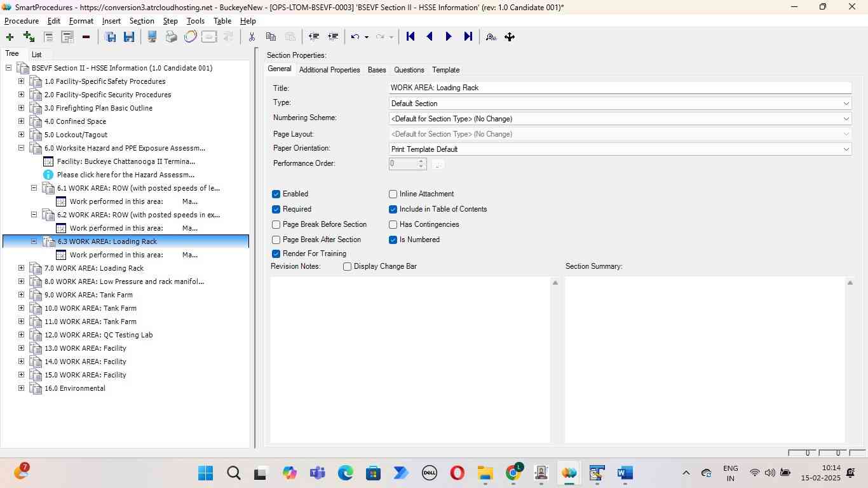Click the colorful ring icon in toolbar

point(190,37)
